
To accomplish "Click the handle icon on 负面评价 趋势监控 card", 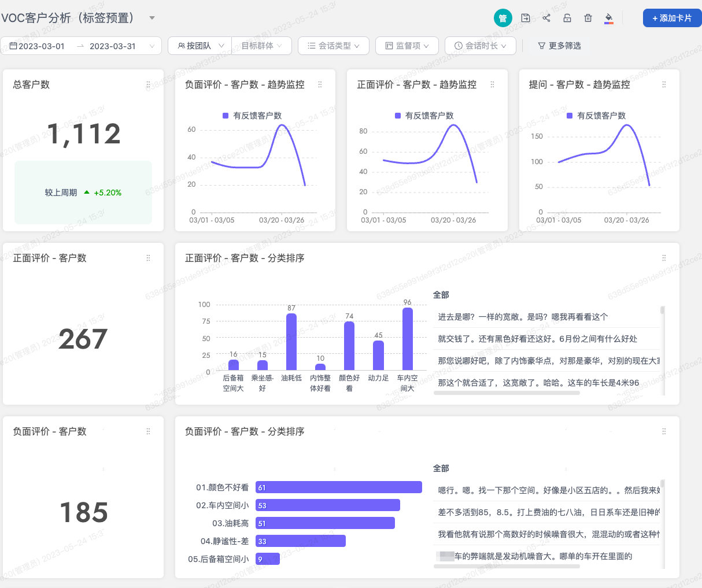I will [320, 84].
